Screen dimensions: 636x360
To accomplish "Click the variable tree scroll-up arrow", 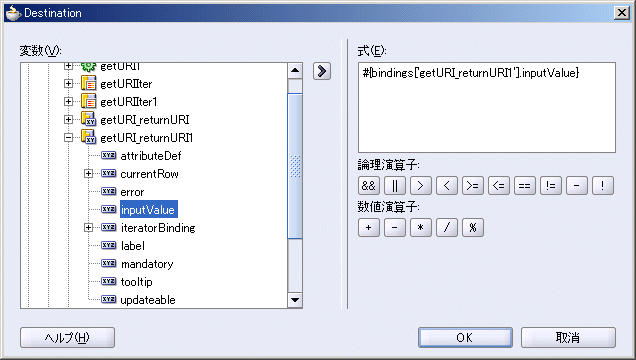I will (295, 71).
